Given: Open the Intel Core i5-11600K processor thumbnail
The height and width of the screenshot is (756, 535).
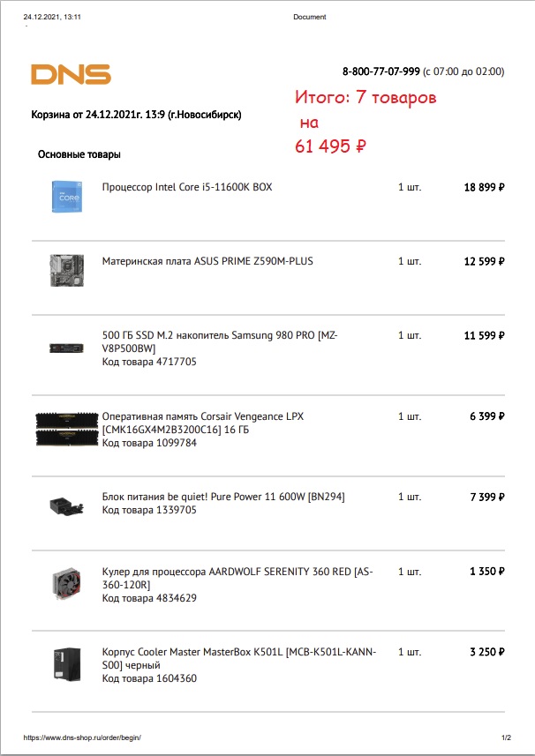Looking at the screenshot, I should pos(67,197).
